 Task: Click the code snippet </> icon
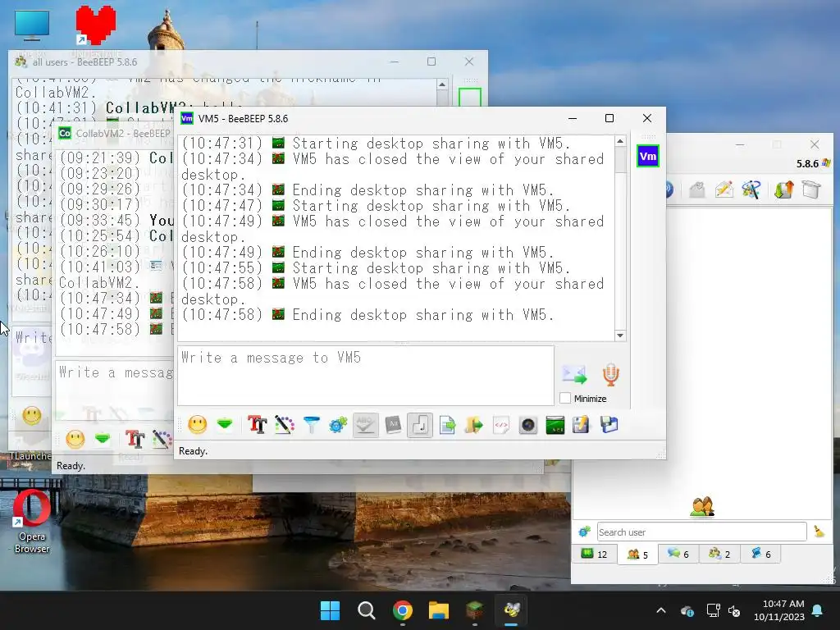(x=501, y=425)
